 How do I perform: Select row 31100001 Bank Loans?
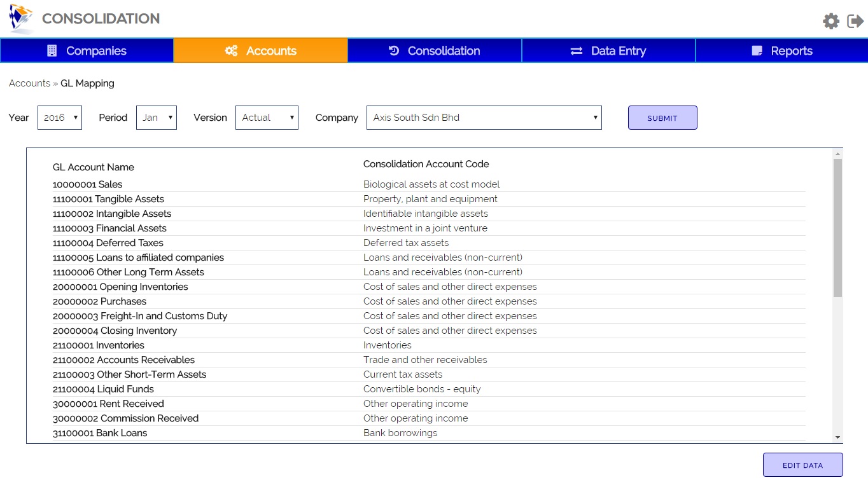pos(429,433)
